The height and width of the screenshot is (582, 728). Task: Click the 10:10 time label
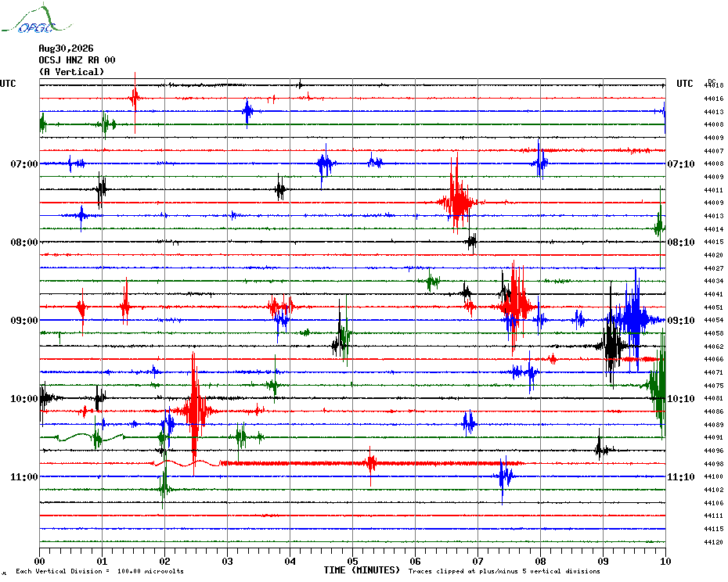point(681,399)
